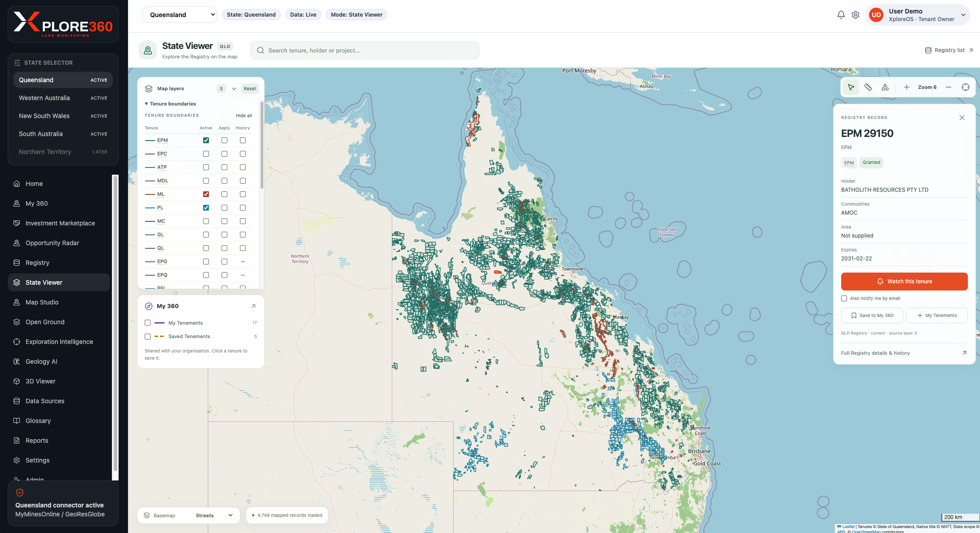Zoom in with the plus icon
Screen dimensions: 980x533
pyautogui.click(x=907, y=87)
